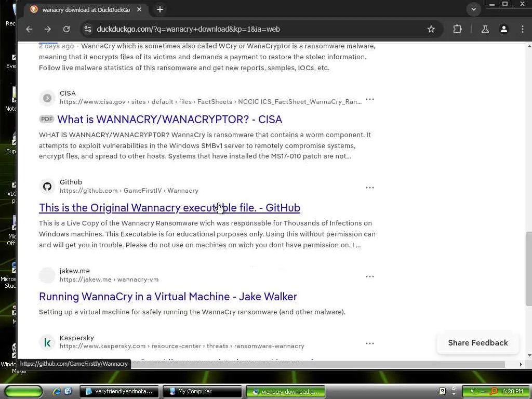Expand the tab search dropdown arrow

[474, 9]
